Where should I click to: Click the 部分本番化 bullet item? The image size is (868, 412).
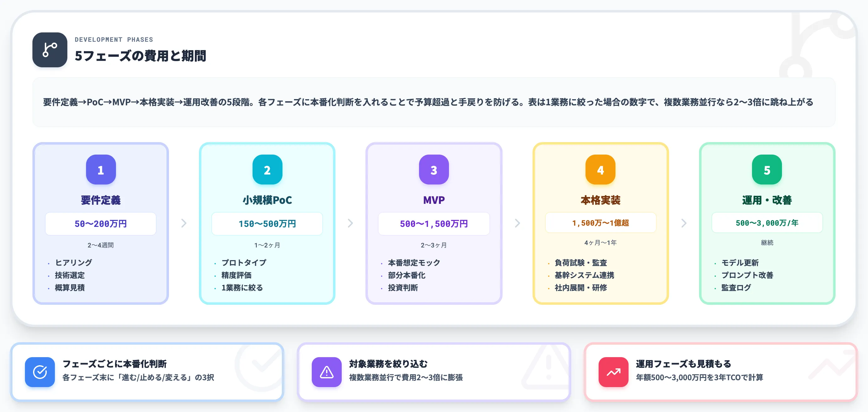pyautogui.click(x=407, y=275)
